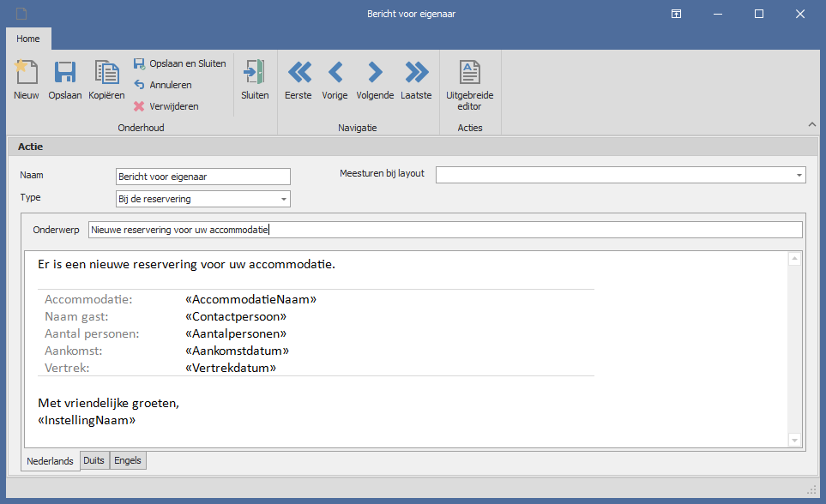Open the Home ribbon tab
The image size is (826, 504).
[x=28, y=39]
